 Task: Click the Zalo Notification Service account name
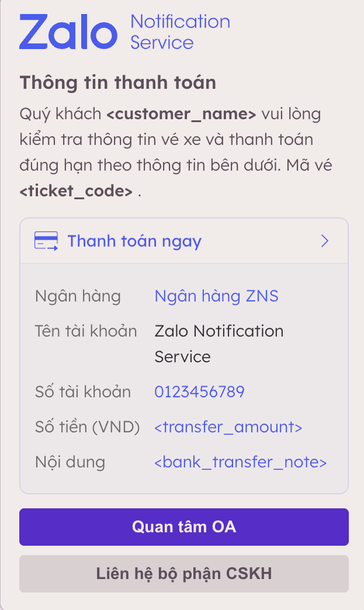tap(219, 344)
